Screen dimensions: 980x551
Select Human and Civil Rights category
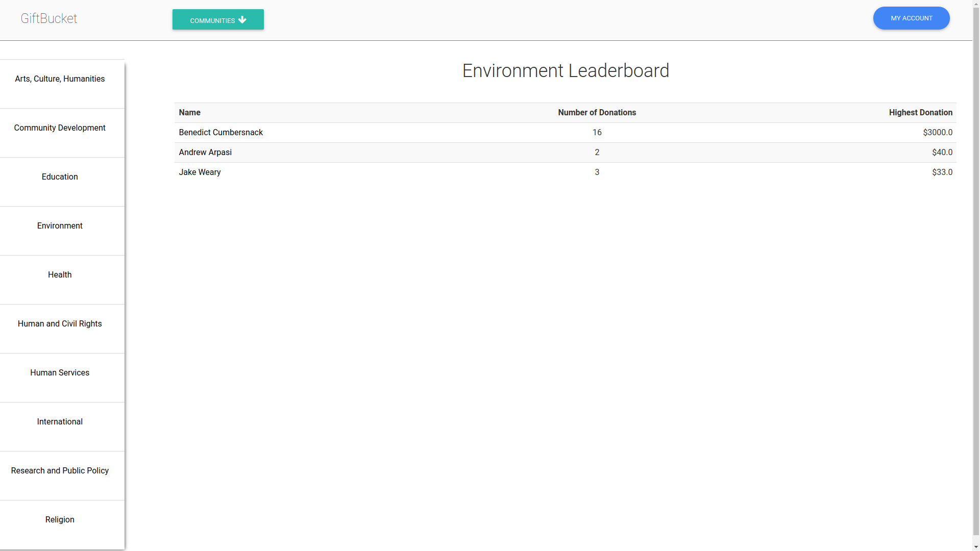tap(60, 324)
